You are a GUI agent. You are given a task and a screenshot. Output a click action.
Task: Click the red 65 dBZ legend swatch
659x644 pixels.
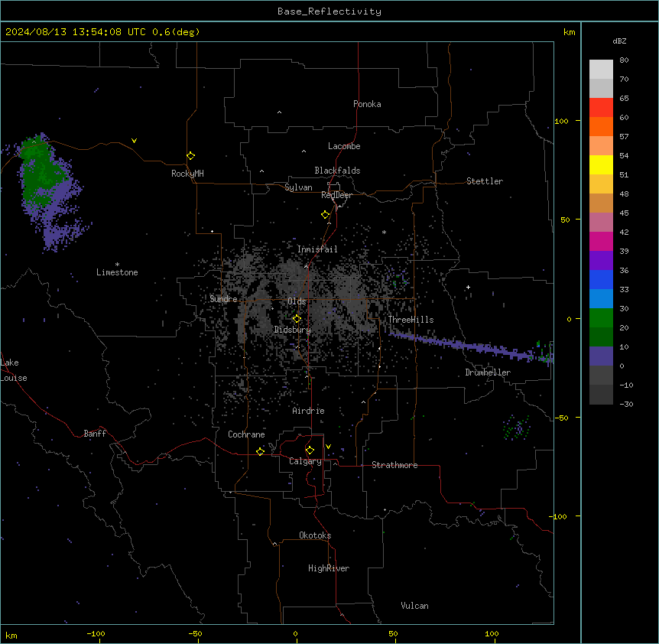pos(601,107)
